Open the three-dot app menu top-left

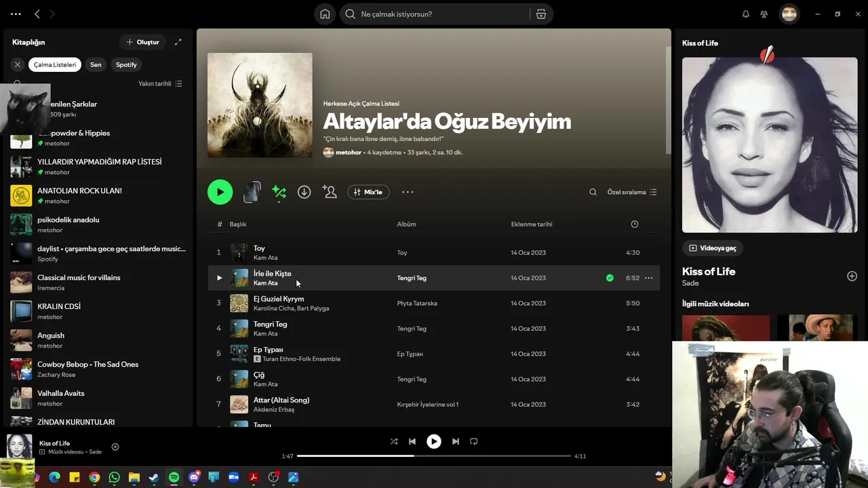16,14
